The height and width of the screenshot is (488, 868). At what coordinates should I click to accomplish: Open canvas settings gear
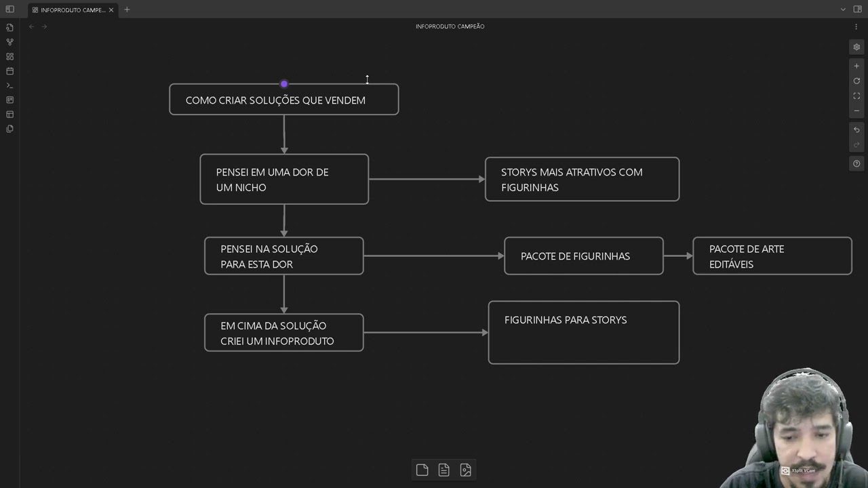pyautogui.click(x=856, y=47)
